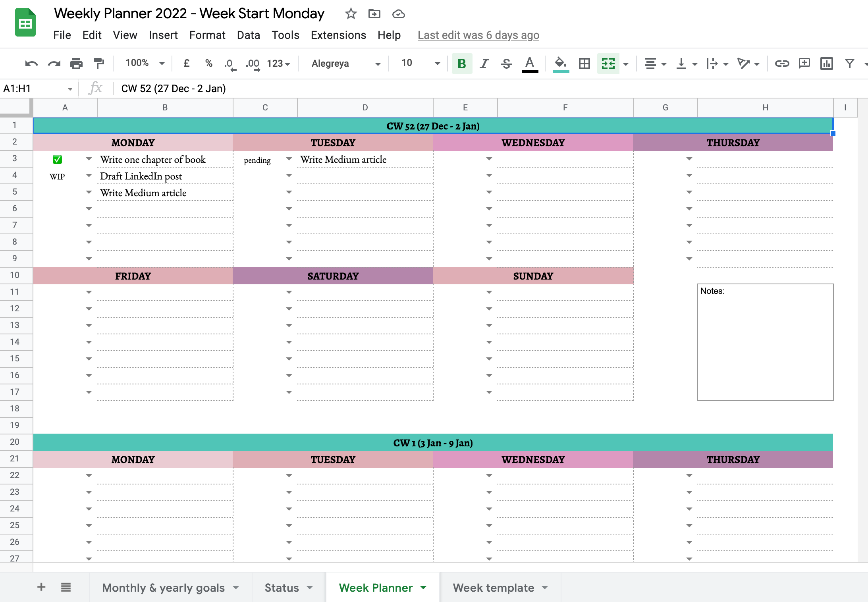
Task: Toggle Strikethrough formatting
Action: (x=506, y=64)
